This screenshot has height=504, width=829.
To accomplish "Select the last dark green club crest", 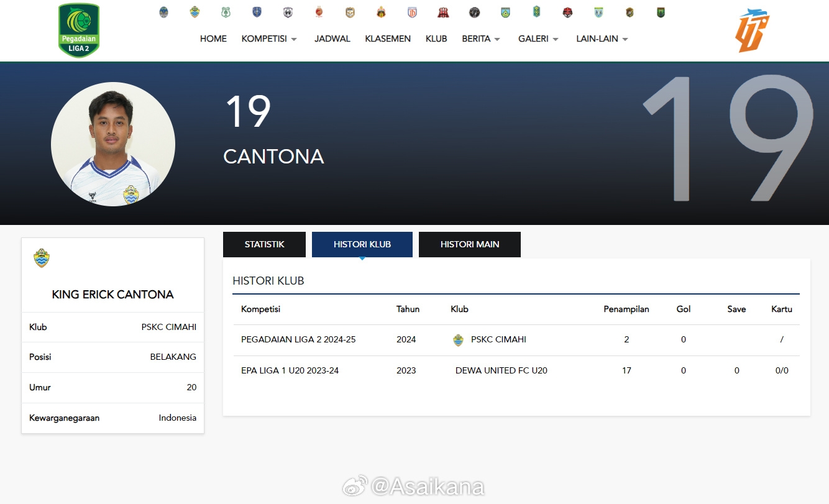I will click(x=661, y=12).
